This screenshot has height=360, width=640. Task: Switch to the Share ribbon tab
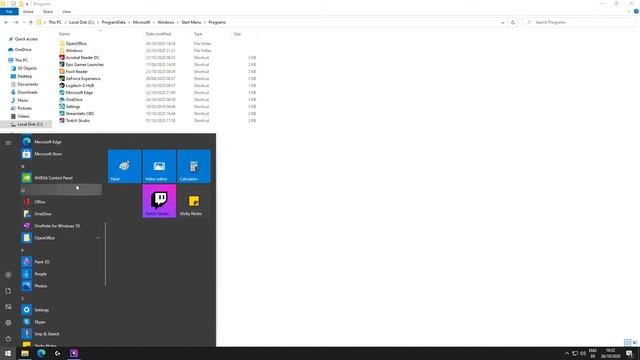pyautogui.click(x=48, y=11)
